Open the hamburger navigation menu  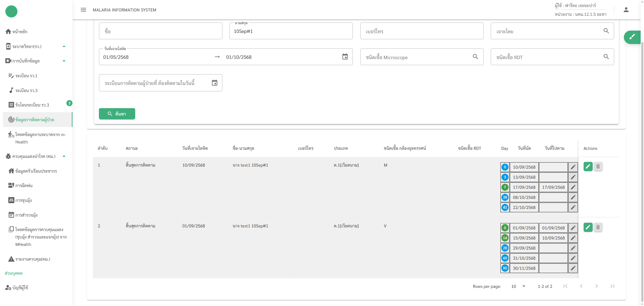point(84,10)
